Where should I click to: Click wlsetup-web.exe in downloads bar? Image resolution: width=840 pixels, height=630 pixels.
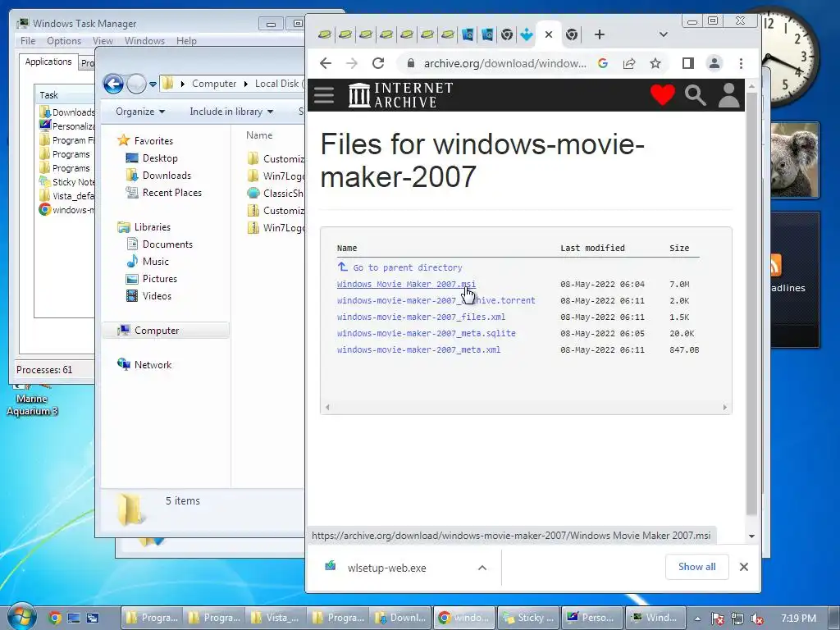[x=387, y=568]
